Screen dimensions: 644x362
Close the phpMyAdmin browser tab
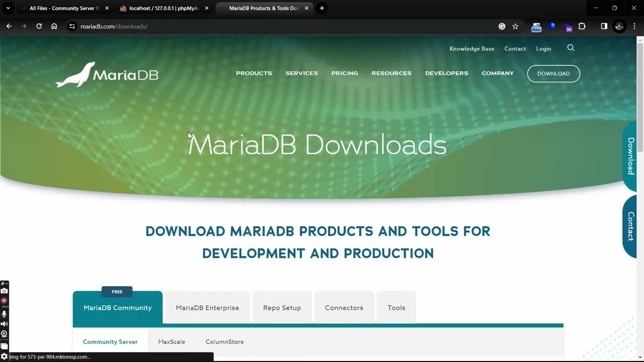[206, 8]
